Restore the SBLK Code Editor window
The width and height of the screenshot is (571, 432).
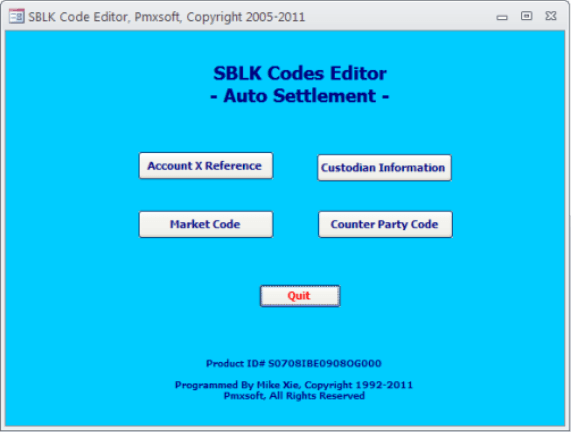click(x=526, y=16)
